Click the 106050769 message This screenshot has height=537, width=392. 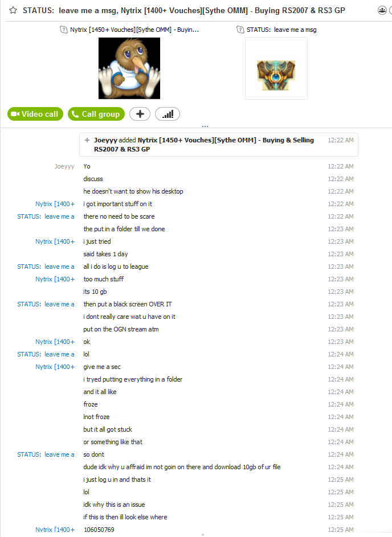pos(99,530)
